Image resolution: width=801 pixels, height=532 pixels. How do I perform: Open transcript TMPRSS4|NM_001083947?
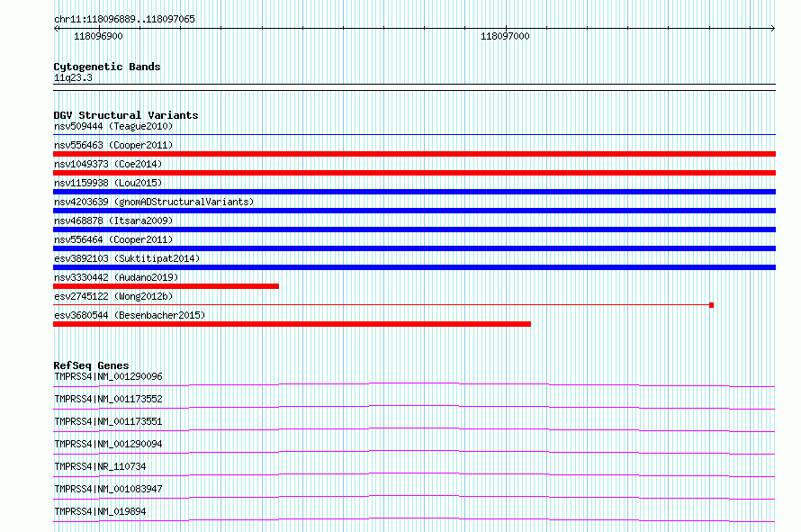click(108, 489)
